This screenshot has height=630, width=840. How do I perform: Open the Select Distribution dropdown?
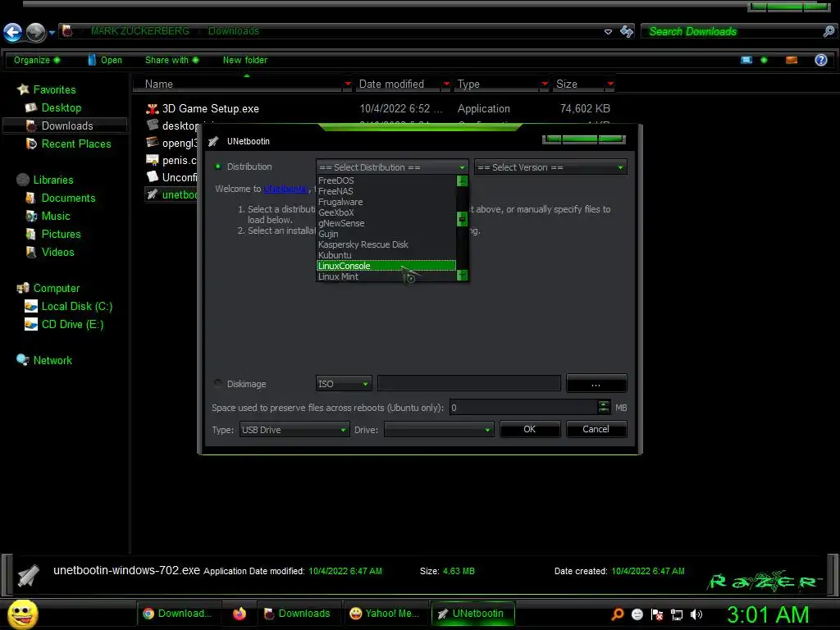392,167
